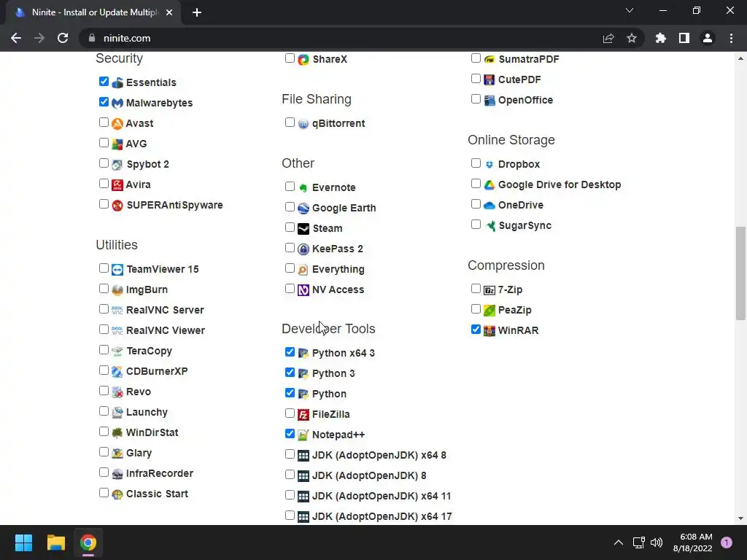747x560 pixels.
Task: Click the ShareX colorful icon
Action: tap(303, 60)
